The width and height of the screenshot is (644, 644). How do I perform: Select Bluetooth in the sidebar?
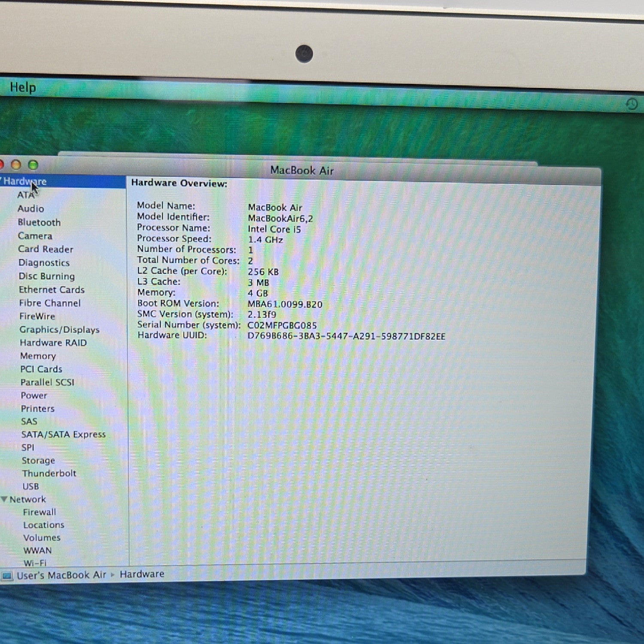pos(39,222)
